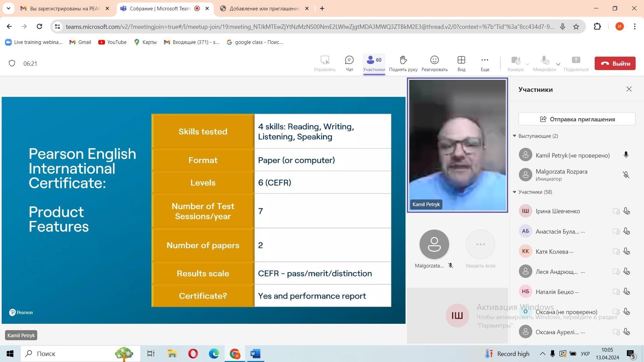Viewport: 644px width, 362px height.
Task: Click camera icon for Ірина Шевченко
Action: 616,211
